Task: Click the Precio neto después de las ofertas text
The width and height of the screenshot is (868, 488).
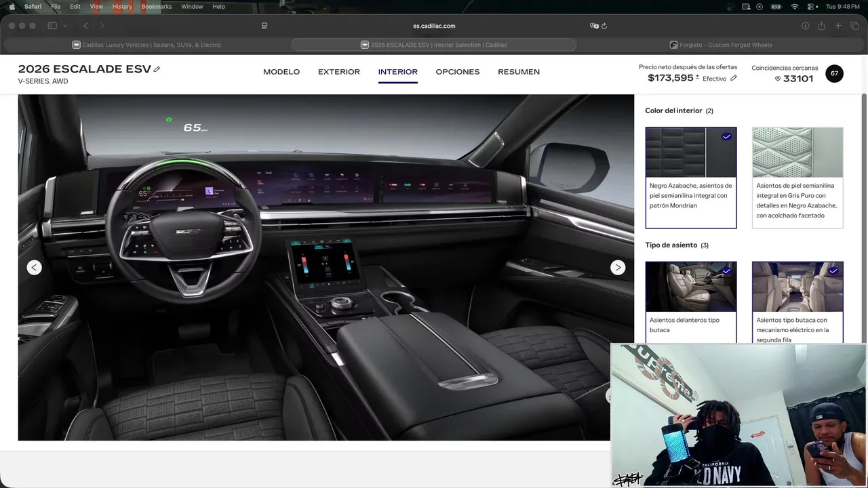Action: 688,67
